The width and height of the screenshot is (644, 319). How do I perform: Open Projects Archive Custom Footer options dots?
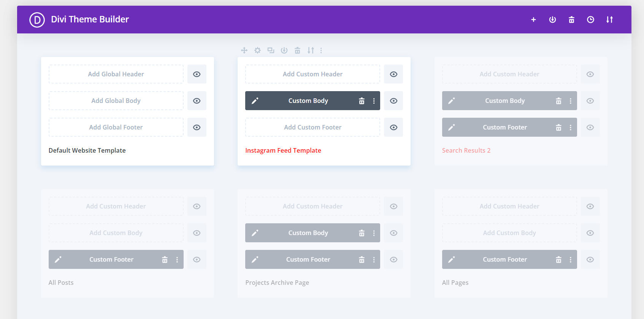pos(374,259)
